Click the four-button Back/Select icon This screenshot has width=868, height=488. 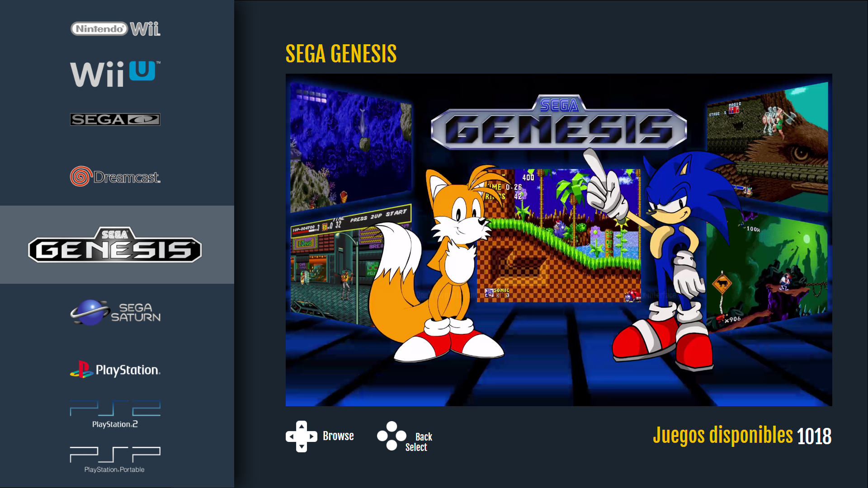[392, 436]
